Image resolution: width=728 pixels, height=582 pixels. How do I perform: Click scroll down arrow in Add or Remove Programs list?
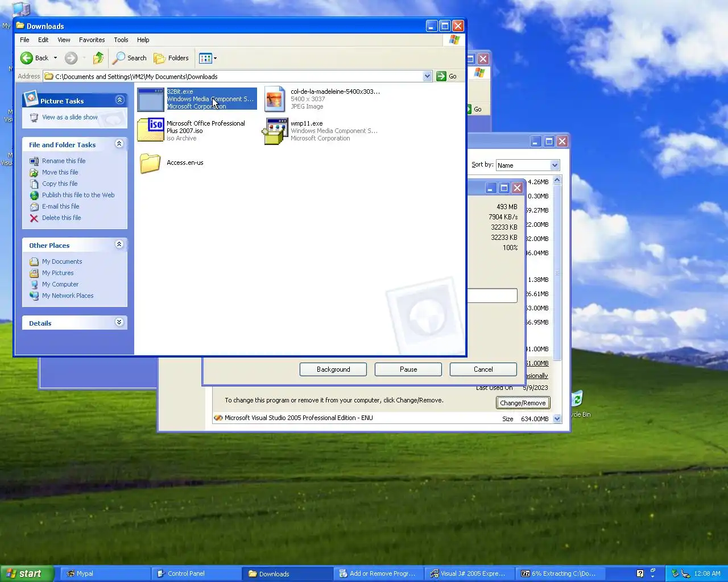557,418
